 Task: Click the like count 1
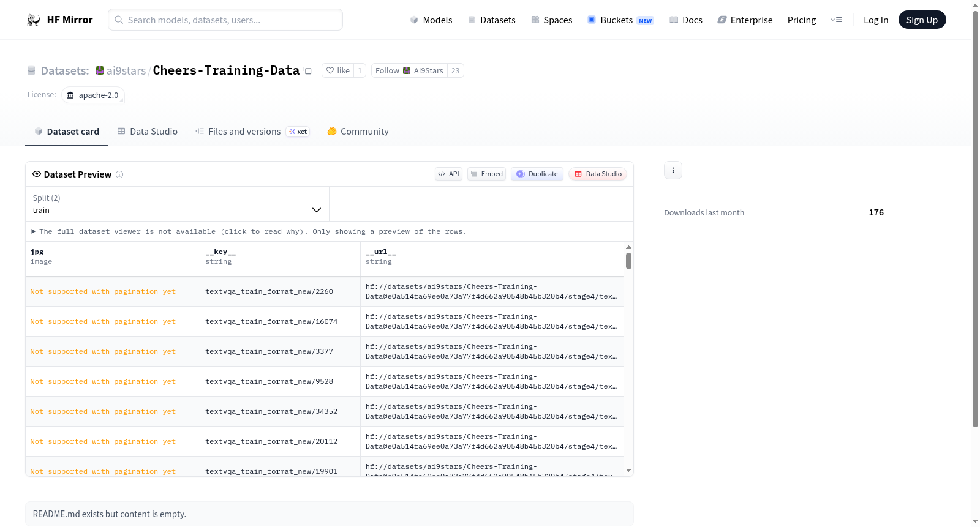point(360,71)
